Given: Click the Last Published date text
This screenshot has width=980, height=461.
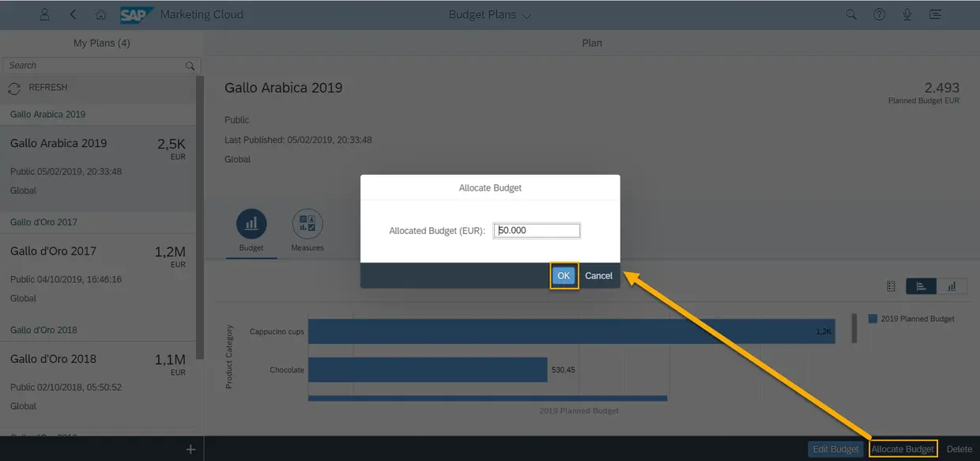Looking at the screenshot, I should (298, 140).
